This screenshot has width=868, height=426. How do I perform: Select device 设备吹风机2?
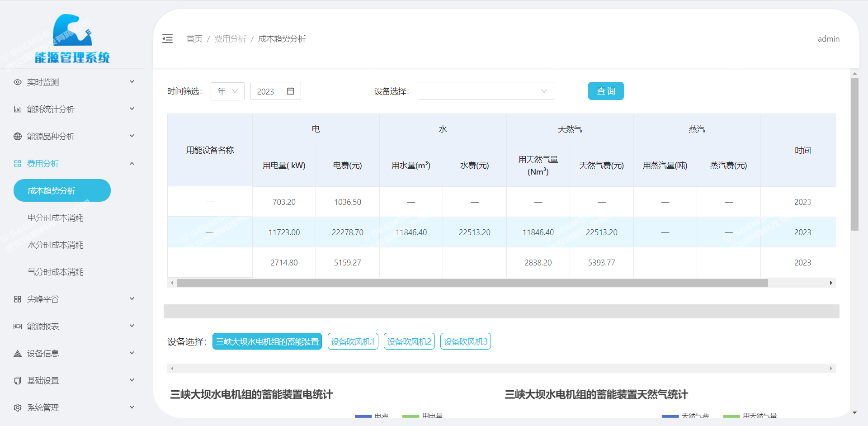pos(409,341)
